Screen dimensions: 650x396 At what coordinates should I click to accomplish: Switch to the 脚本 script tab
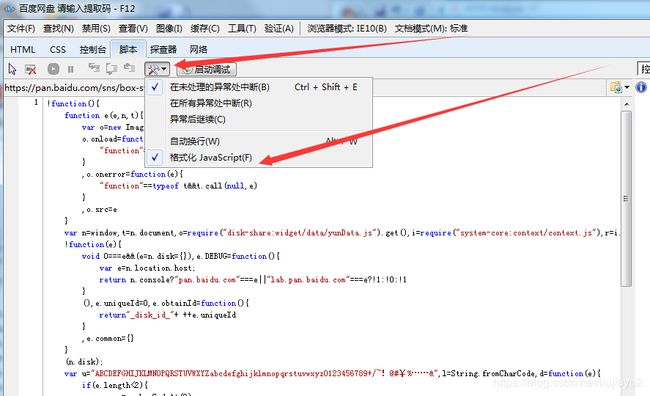click(128, 49)
